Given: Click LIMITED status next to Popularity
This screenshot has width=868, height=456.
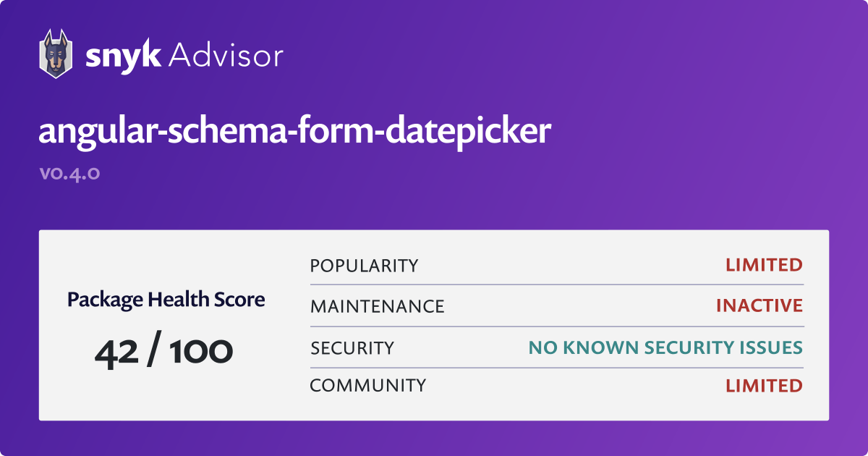Looking at the screenshot, I should click(764, 265).
